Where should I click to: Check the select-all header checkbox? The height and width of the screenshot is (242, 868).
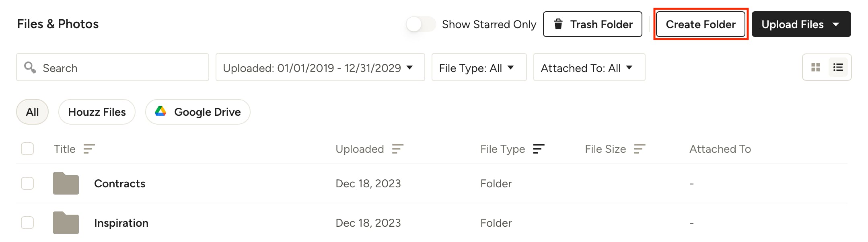pyautogui.click(x=27, y=149)
